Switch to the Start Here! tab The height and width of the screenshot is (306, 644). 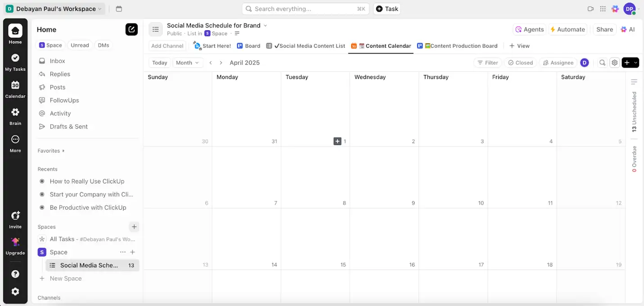point(212,46)
